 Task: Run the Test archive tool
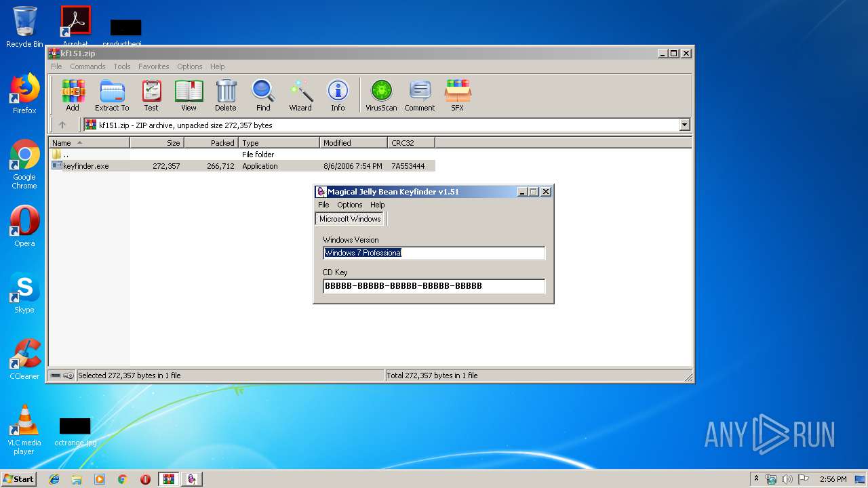pyautogui.click(x=151, y=95)
